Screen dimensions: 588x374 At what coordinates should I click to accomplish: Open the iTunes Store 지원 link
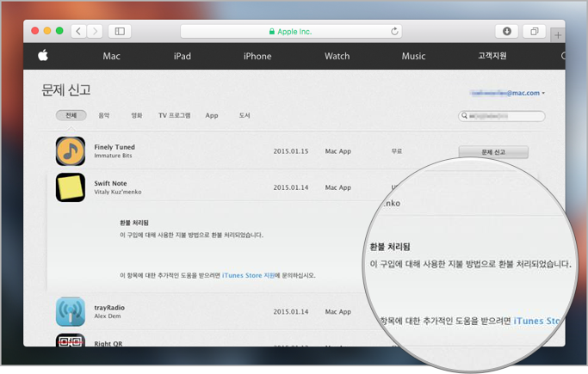coord(248,275)
